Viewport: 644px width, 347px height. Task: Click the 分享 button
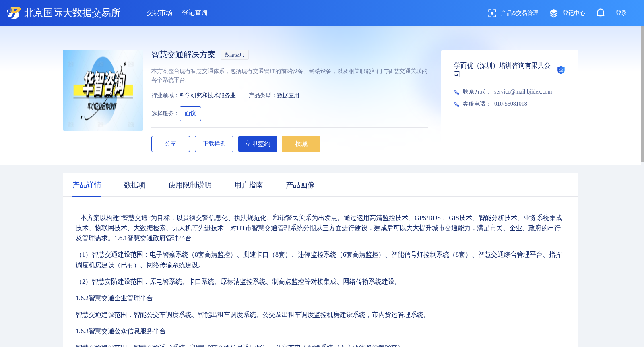coord(171,144)
